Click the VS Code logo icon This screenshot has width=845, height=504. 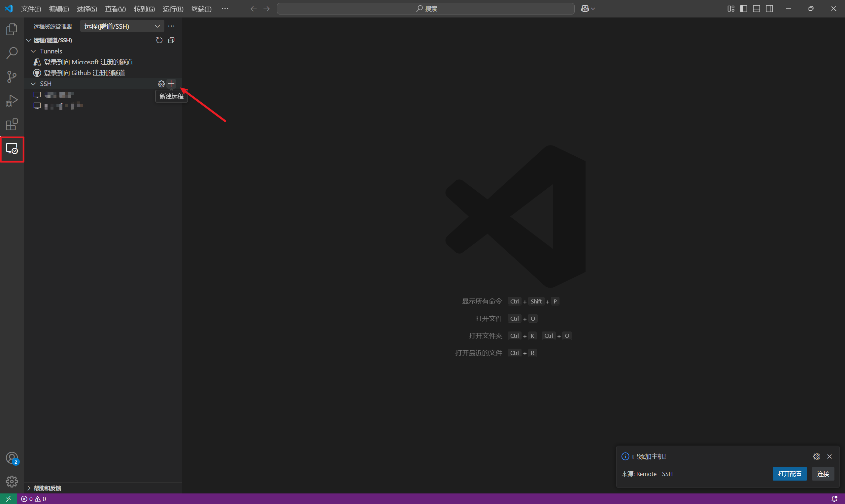coord(9,9)
